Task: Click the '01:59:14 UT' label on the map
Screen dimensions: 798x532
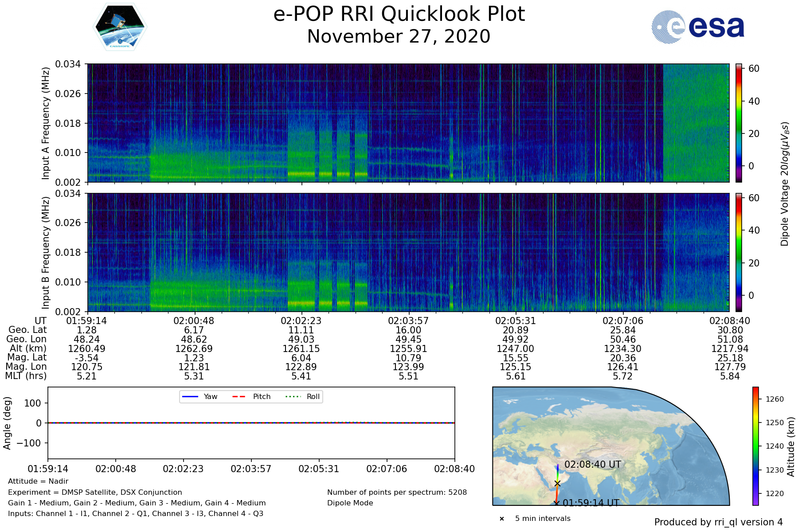Action: click(x=591, y=503)
